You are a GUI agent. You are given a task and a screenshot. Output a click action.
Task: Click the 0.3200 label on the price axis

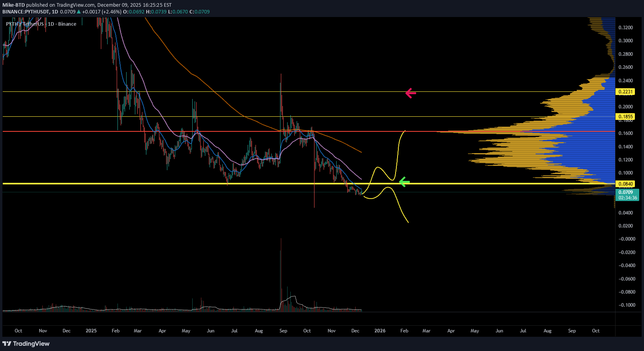[625, 28]
